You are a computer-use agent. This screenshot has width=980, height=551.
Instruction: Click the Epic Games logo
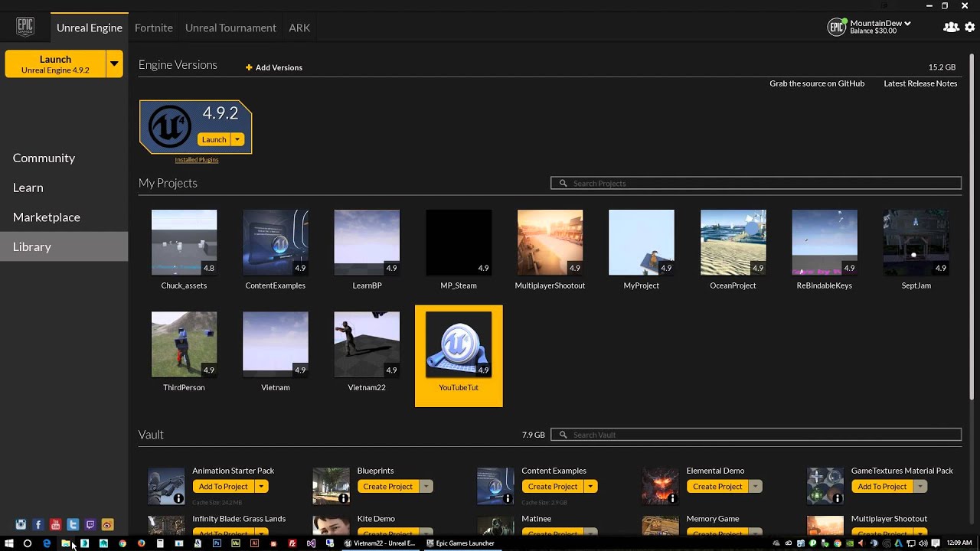click(x=25, y=28)
